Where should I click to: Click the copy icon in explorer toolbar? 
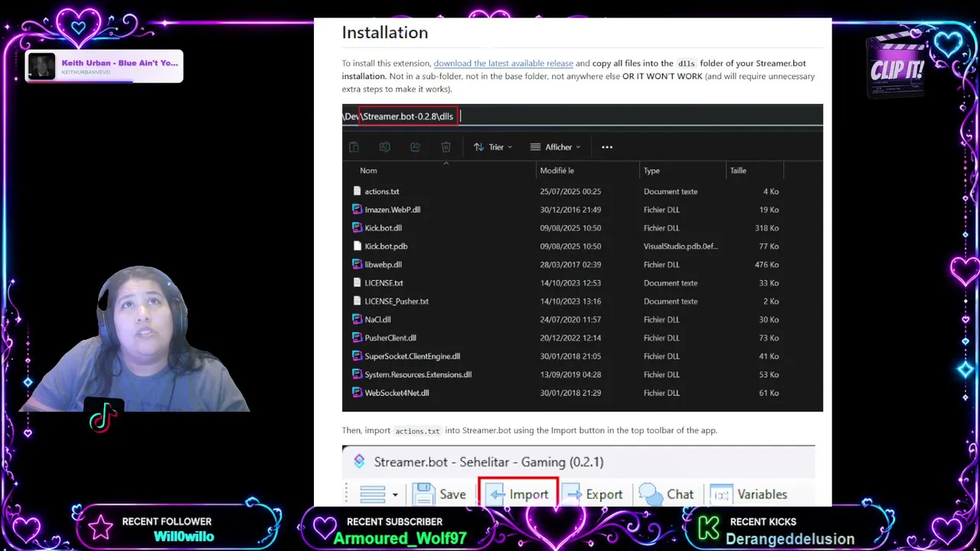(354, 147)
